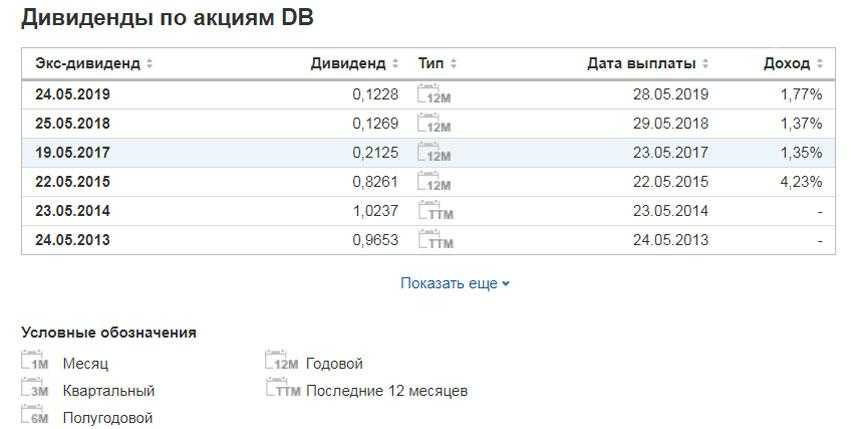Screen dimensions: 855x429
Task: Click the 12M icon in 22.05.2015 row
Action: [434, 182]
